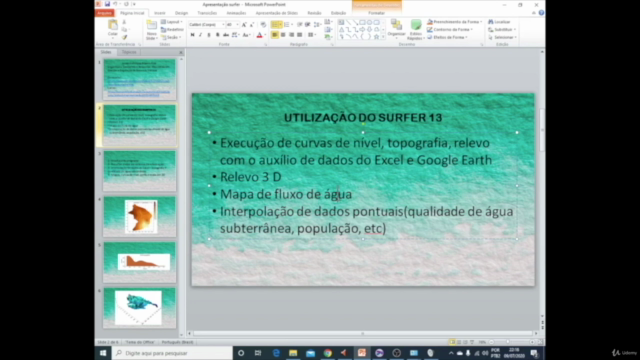Image resolution: width=640 pixels, height=360 pixels.
Task: Open the columns dropdown in paragraph group
Action: (x=312, y=35)
